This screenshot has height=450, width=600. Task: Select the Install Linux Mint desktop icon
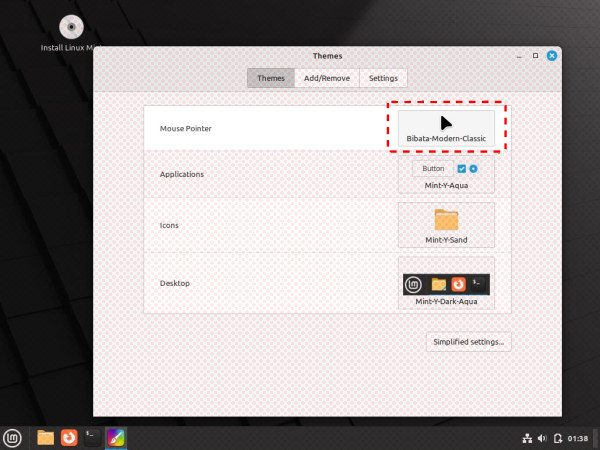click(x=71, y=34)
